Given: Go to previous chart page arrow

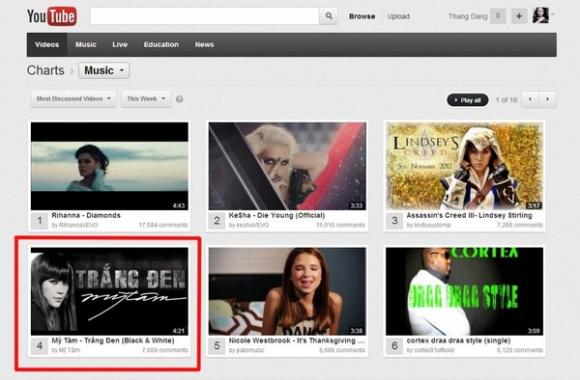Looking at the screenshot, I should point(530,99).
